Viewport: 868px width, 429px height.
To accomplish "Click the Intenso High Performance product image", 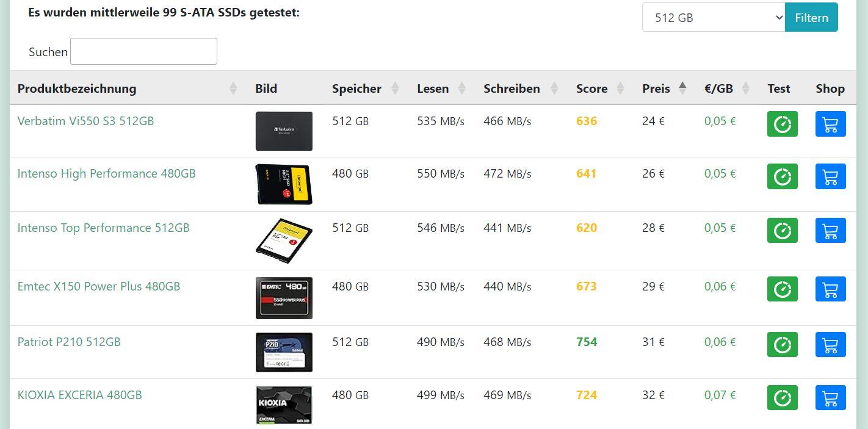I will point(284,184).
